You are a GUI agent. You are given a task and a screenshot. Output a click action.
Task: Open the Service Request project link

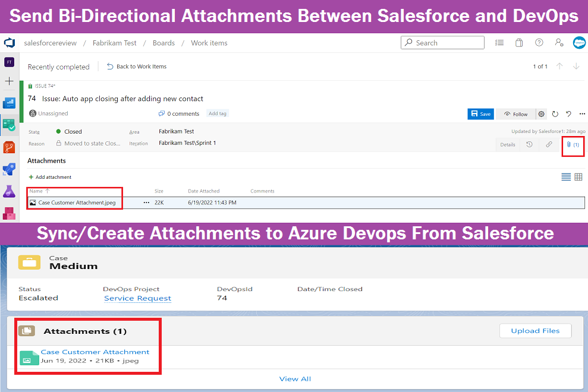tap(137, 298)
